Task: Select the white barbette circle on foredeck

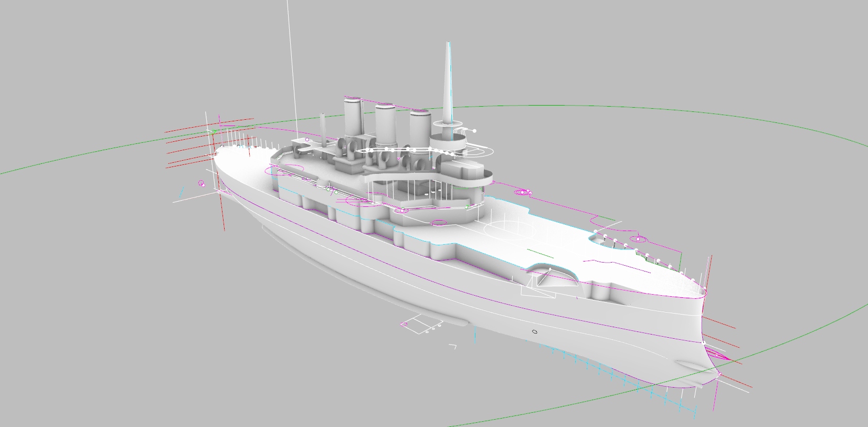Action: 507,230
